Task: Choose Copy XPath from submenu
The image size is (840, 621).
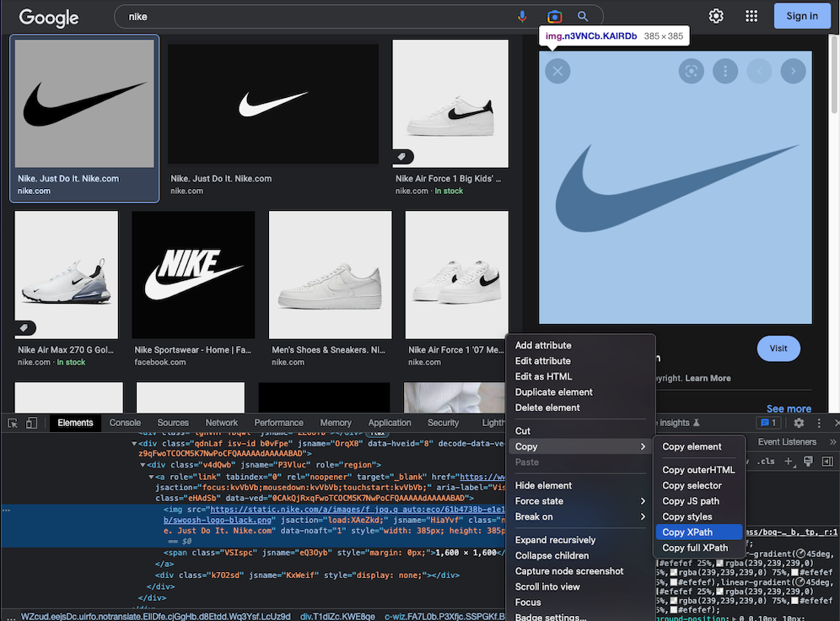Action: 699,532
